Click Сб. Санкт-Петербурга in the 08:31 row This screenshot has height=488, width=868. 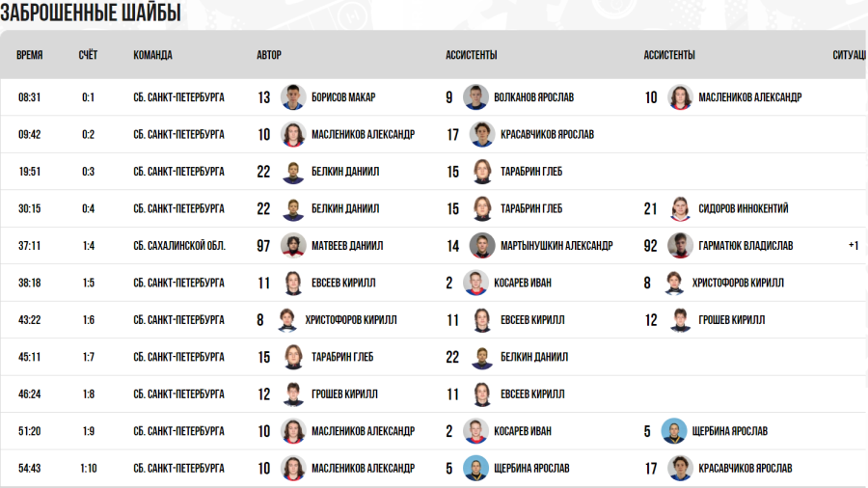point(179,97)
